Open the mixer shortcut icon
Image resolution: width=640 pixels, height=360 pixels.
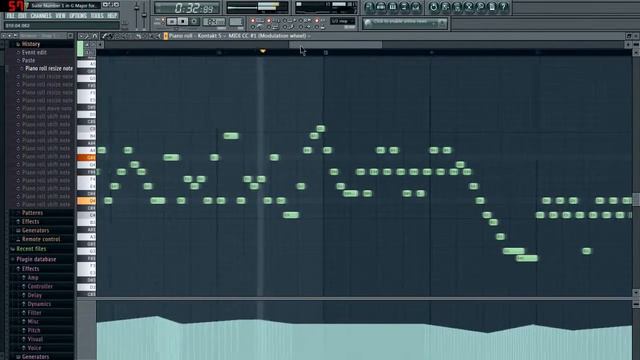coord(416,7)
